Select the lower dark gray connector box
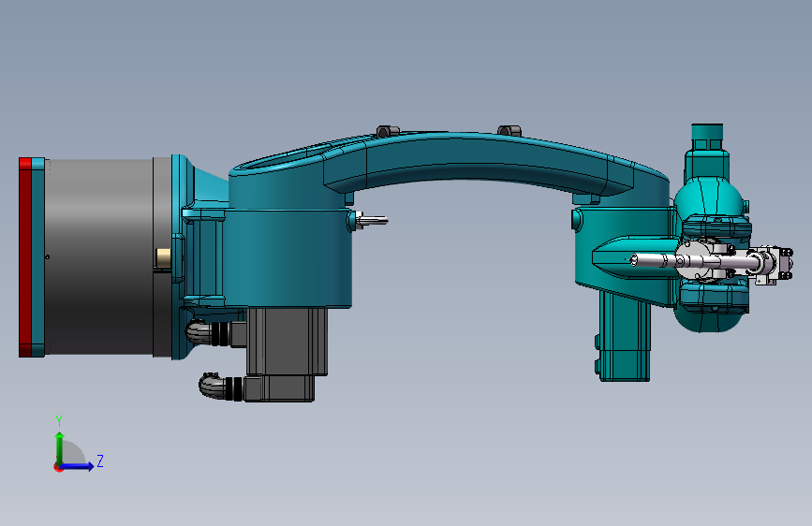812x526 pixels. (278, 388)
